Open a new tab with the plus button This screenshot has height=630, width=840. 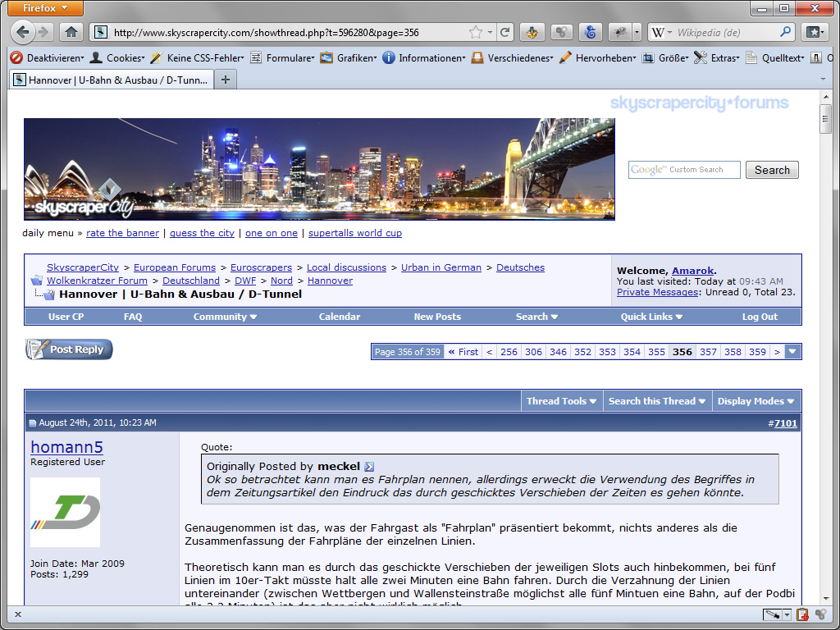(x=226, y=80)
